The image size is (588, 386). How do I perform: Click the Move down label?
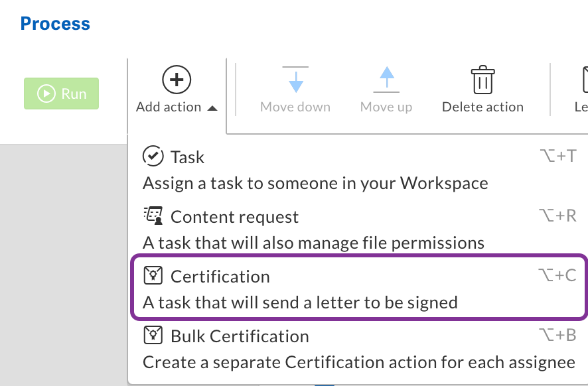click(x=295, y=107)
